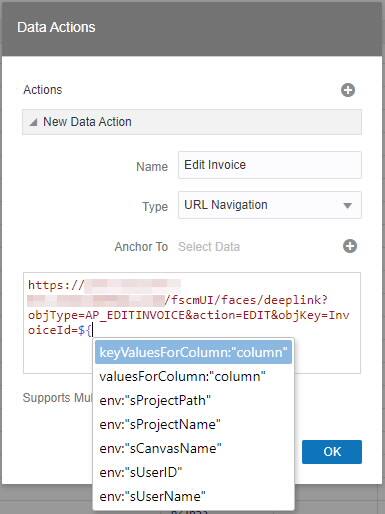Click the plus icon beside Anchor To
This screenshot has height=514, width=385.
click(x=350, y=246)
